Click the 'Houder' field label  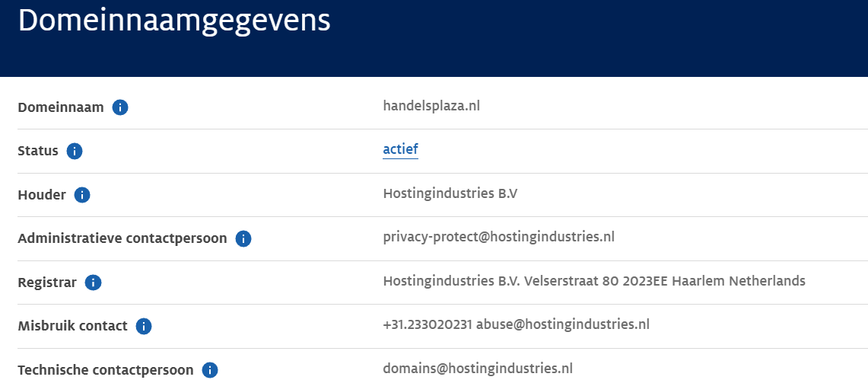pos(42,195)
